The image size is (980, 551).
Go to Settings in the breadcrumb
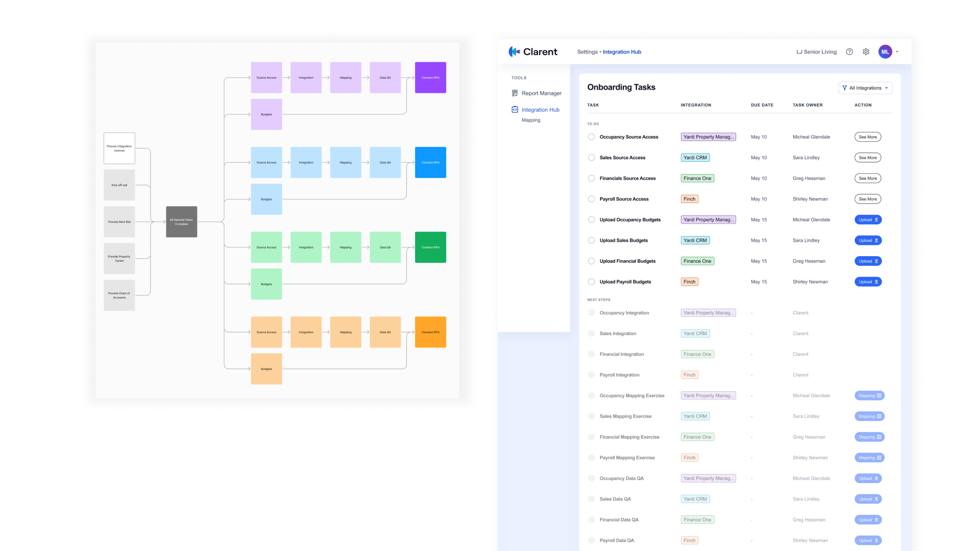[587, 52]
